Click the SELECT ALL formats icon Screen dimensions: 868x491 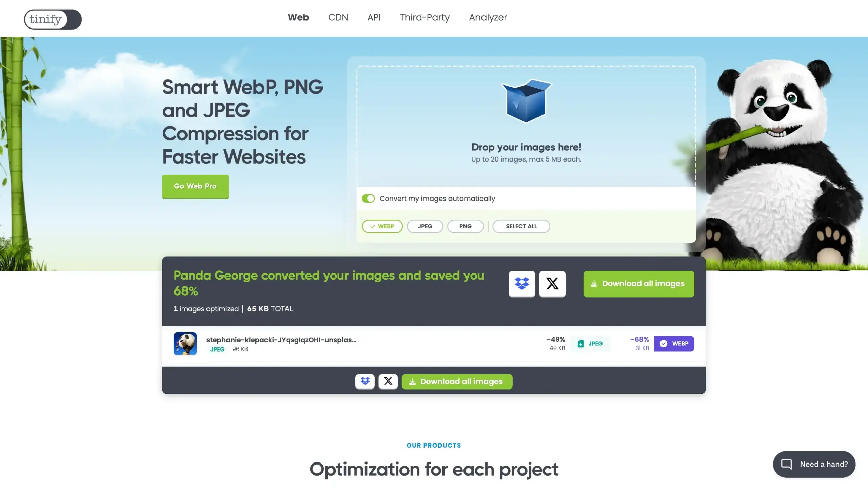(x=520, y=226)
